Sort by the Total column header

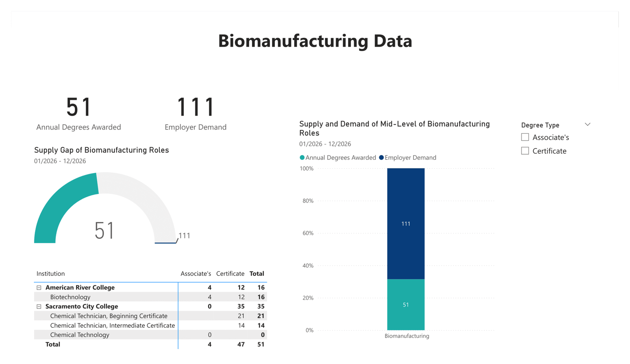point(257,274)
